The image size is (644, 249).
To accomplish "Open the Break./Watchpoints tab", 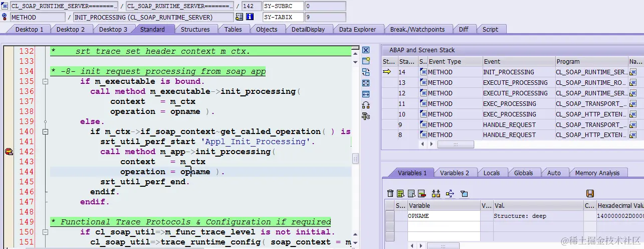I will pyautogui.click(x=417, y=29).
